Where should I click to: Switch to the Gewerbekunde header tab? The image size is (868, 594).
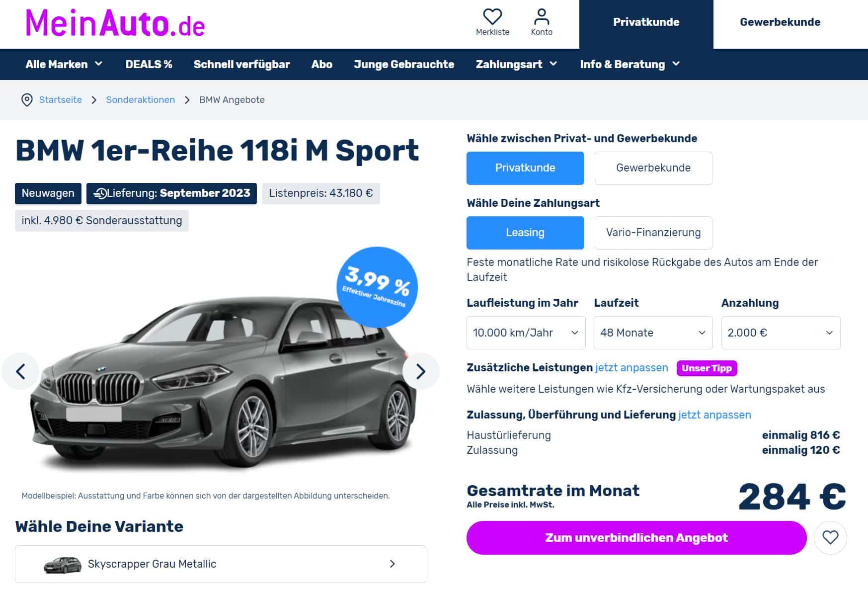780,22
